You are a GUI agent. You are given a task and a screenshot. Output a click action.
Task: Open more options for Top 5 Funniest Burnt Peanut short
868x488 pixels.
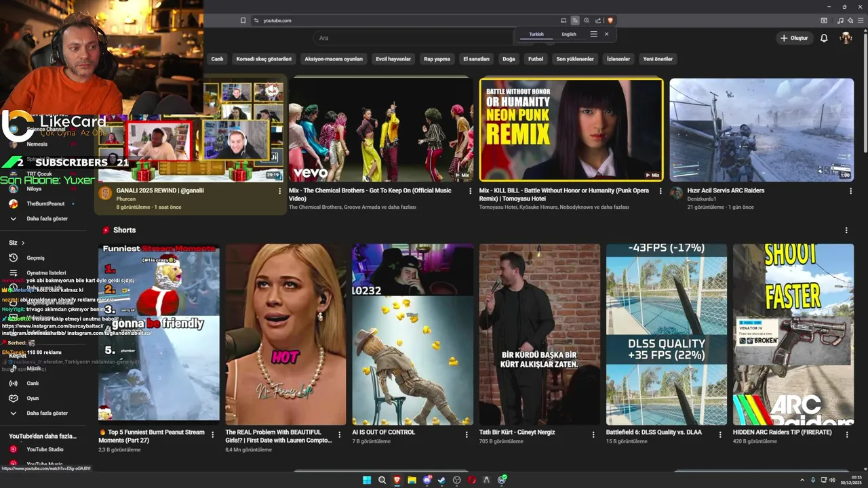click(213, 434)
